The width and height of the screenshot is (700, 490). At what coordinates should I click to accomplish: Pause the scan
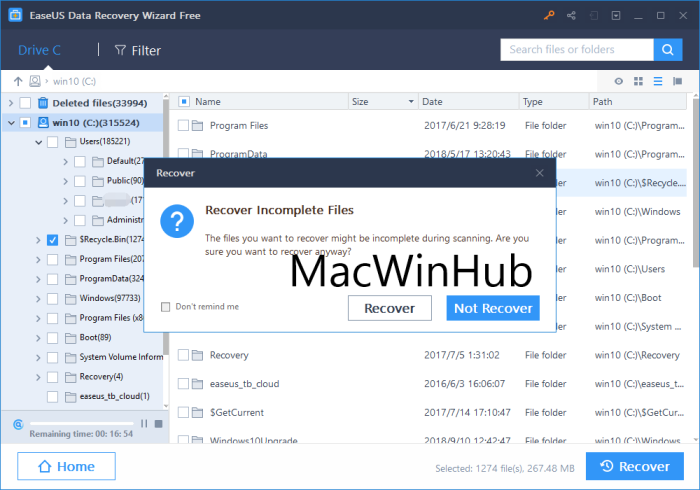click(144, 424)
